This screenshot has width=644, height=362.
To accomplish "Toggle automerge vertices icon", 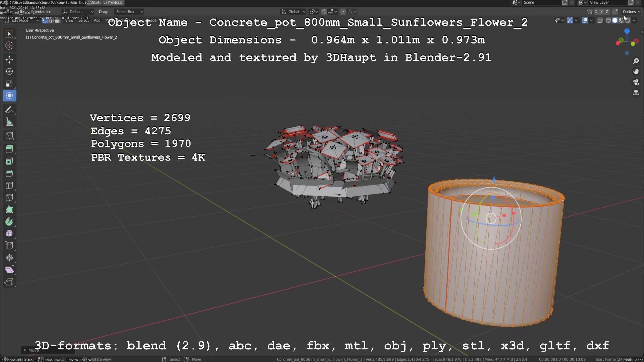I will coord(615,12).
